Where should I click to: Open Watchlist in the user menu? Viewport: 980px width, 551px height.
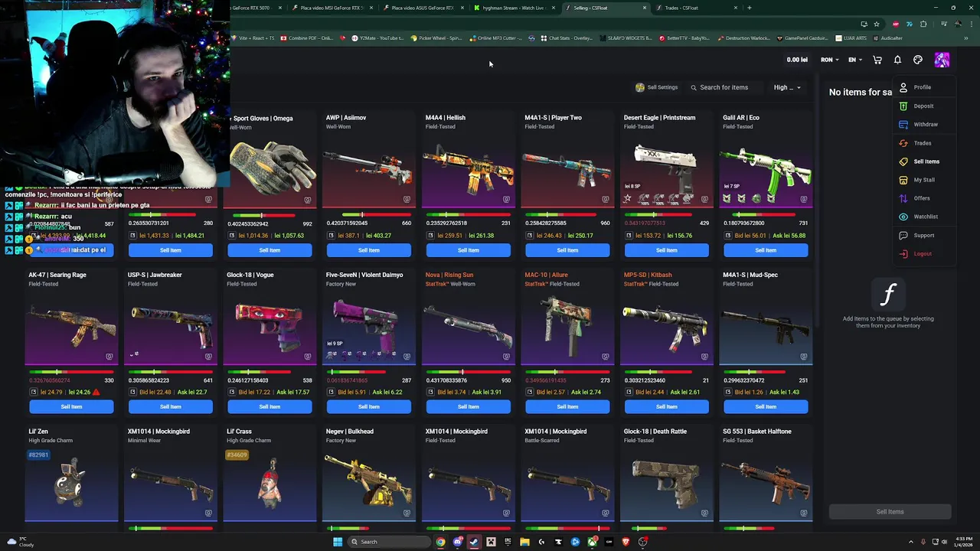[925, 217]
